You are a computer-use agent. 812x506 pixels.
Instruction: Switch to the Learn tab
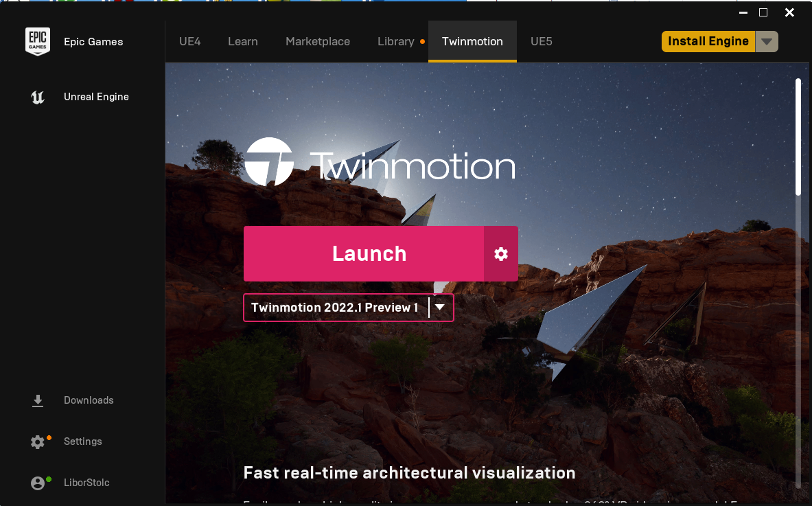(243, 41)
